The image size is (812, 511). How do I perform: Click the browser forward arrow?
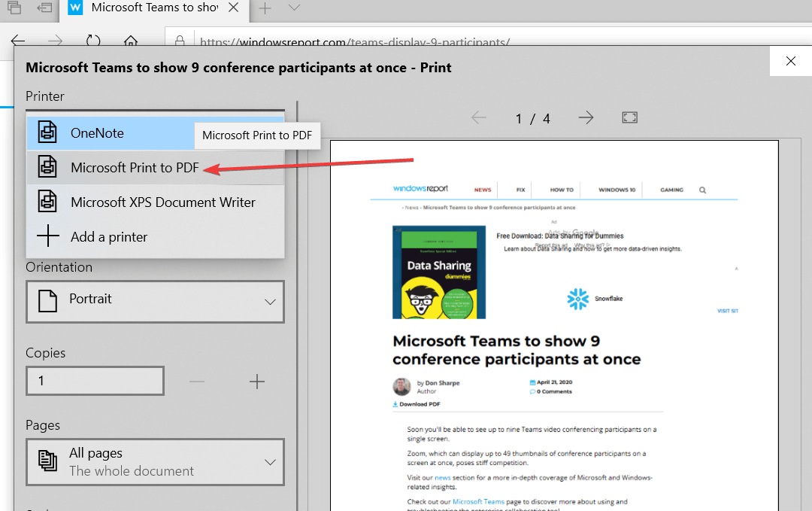[x=55, y=41]
